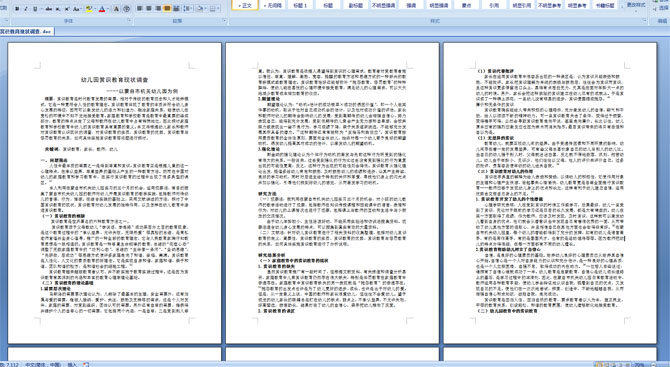Open the underline style dropdown arrow
Image resolution: width=670 pixels, height=367 pixels.
click(x=41, y=9)
